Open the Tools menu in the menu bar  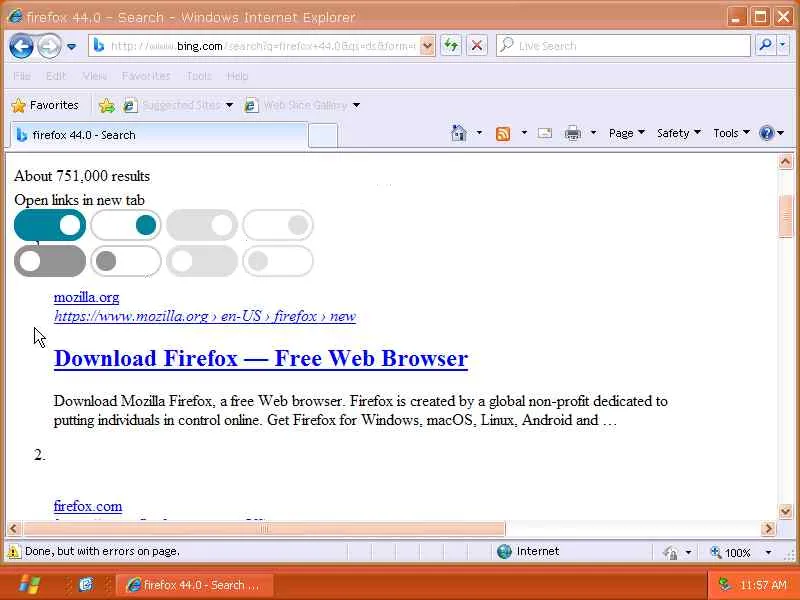click(x=198, y=76)
